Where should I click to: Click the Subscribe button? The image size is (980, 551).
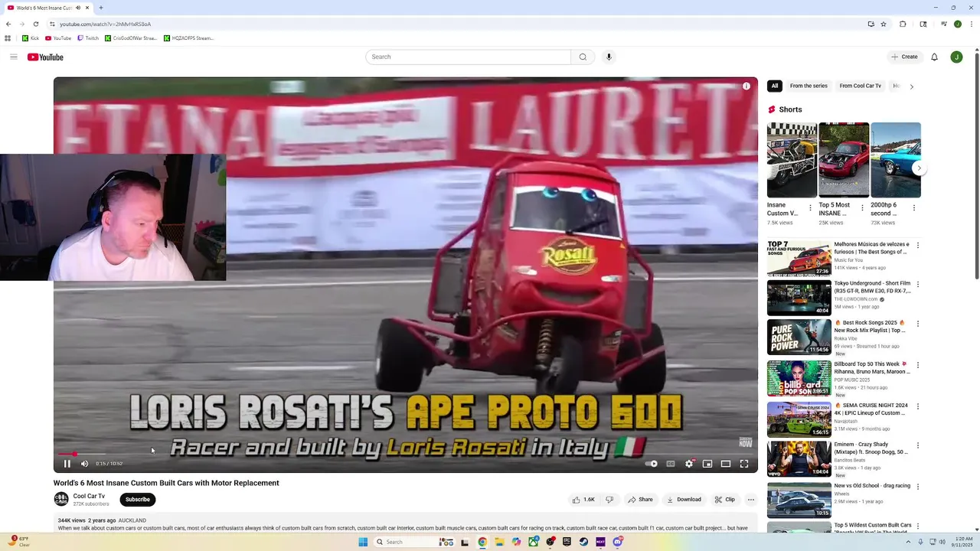(x=138, y=500)
